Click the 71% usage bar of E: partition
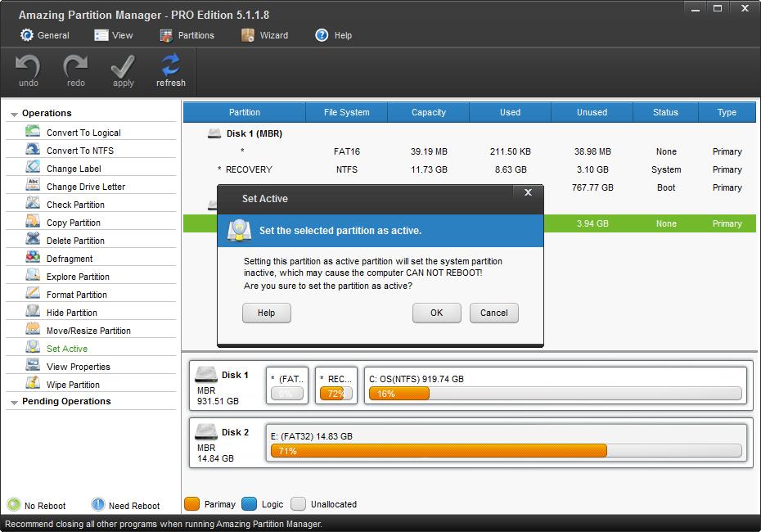This screenshot has width=761, height=532. click(507, 451)
